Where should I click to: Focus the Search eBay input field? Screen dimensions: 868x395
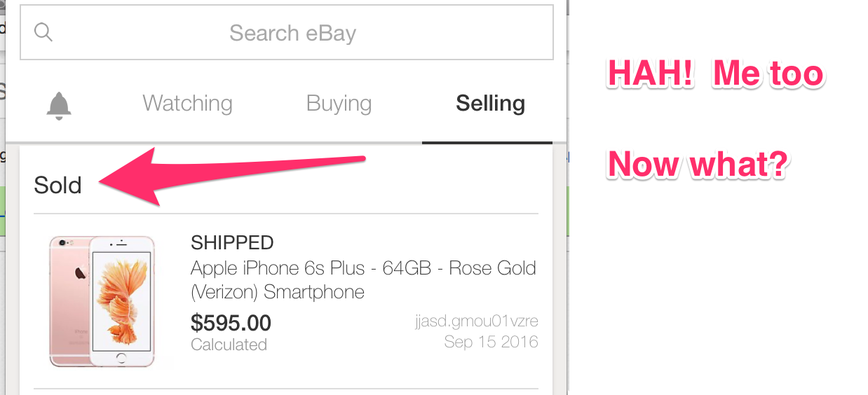287,32
